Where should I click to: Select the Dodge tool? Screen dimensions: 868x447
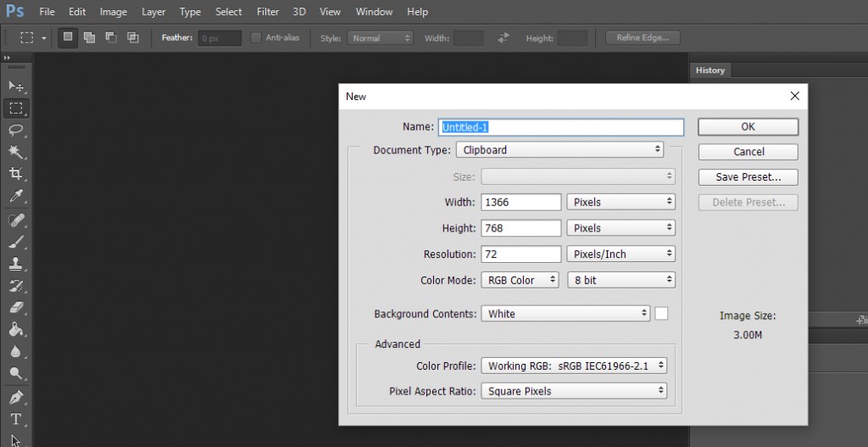point(16,373)
